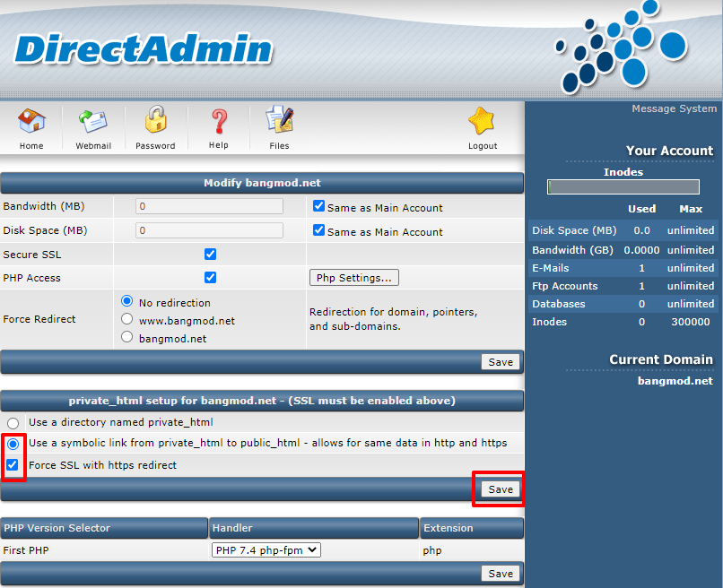Viewport: 723px width, 588px height.
Task: Click the 'php' extension value
Action: (432, 550)
